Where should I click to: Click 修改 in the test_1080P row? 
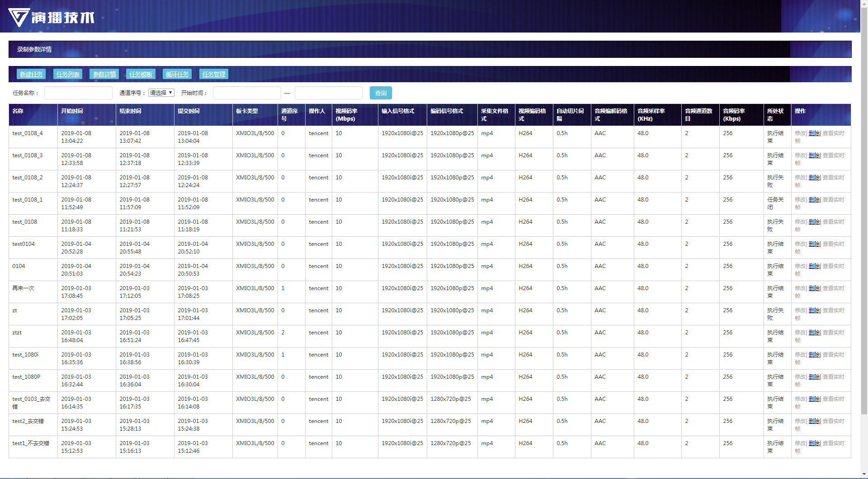(x=800, y=377)
